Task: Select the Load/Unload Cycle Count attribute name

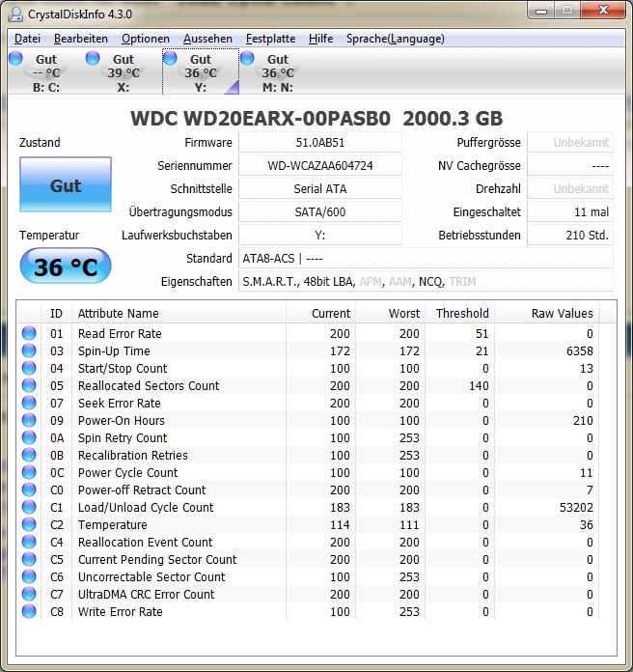Action: point(146,508)
